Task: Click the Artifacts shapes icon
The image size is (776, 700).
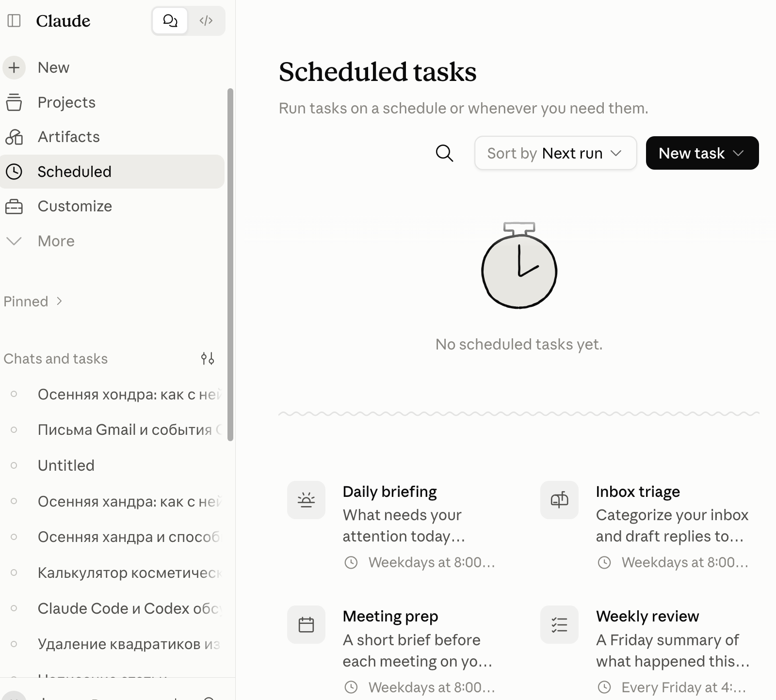Action: click(x=14, y=137)
